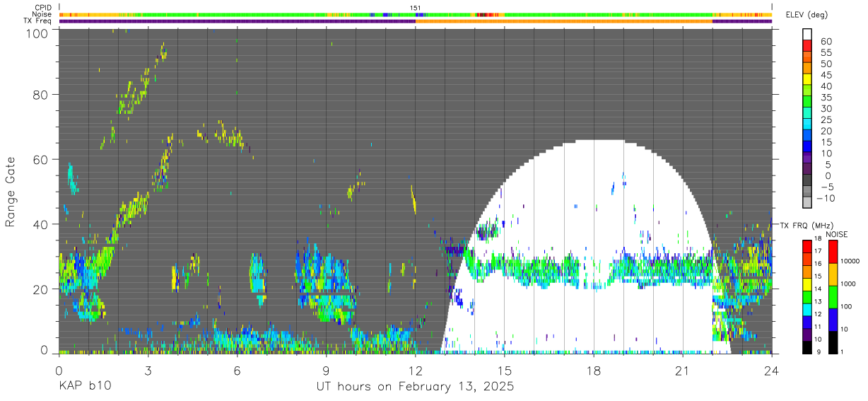Click the '3' UT hour tick label
This screenshot has height=401, width=868.
click(x=148, y=370)
